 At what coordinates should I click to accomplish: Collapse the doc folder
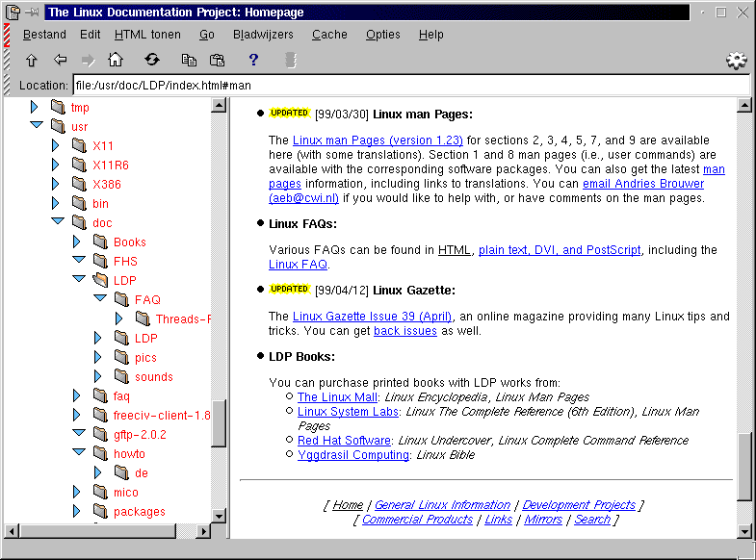(x=58, y=221)
